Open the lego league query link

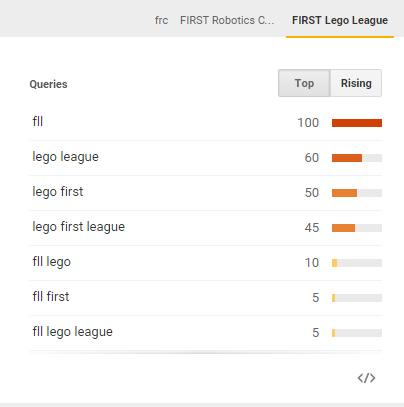coord(65,157)
